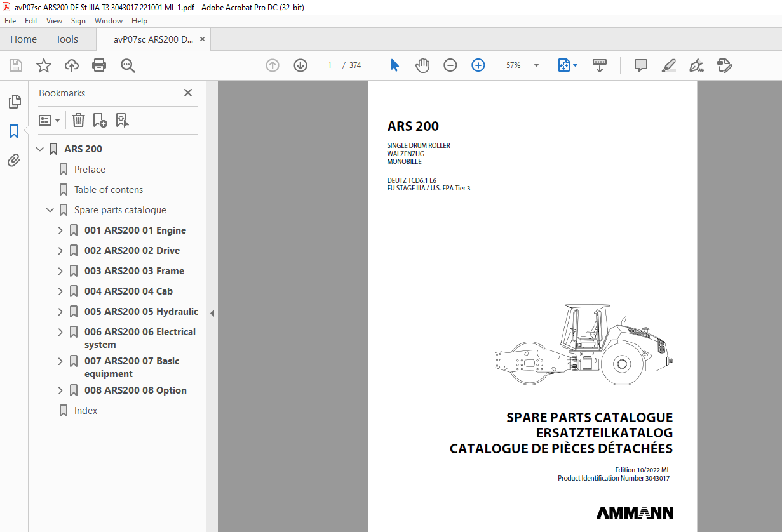Open the Window menu
782x532 pixels.
pos(109,21)
